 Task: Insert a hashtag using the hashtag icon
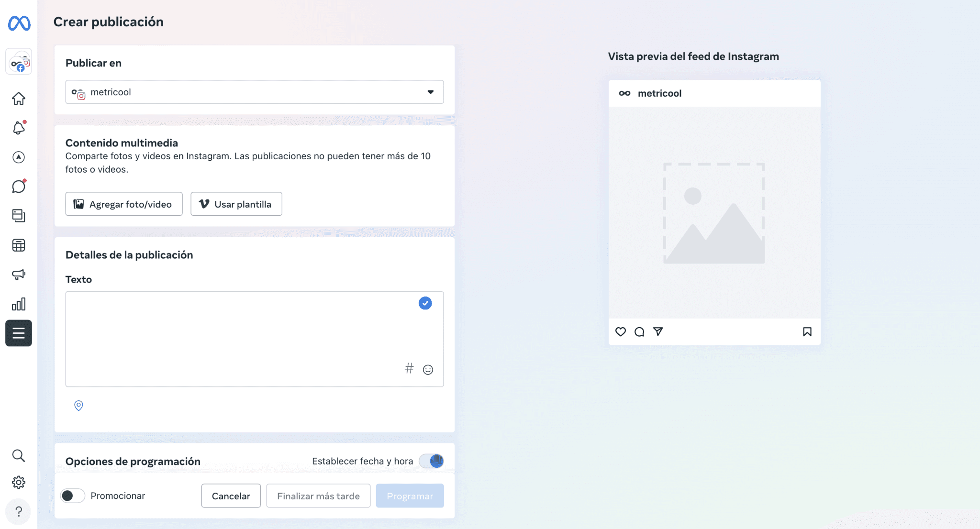click(409, 368)
